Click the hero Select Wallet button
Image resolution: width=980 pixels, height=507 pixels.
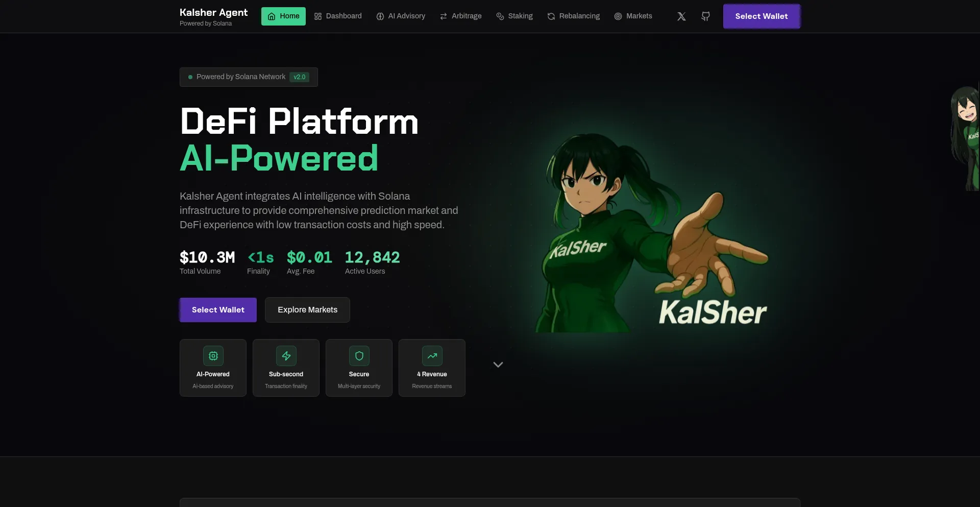point(218,310)
